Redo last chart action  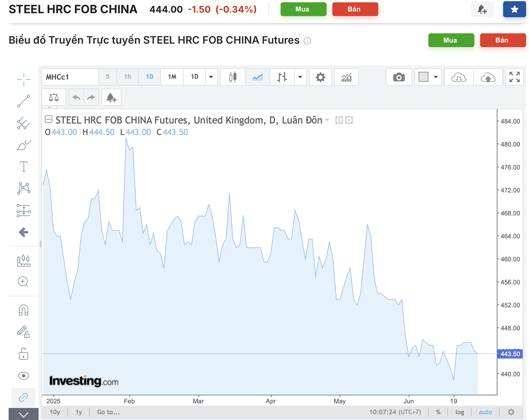pos(91,97)
